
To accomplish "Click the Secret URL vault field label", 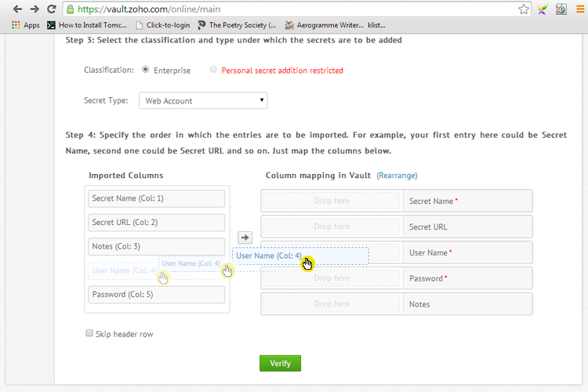I will tap(428, 227).
